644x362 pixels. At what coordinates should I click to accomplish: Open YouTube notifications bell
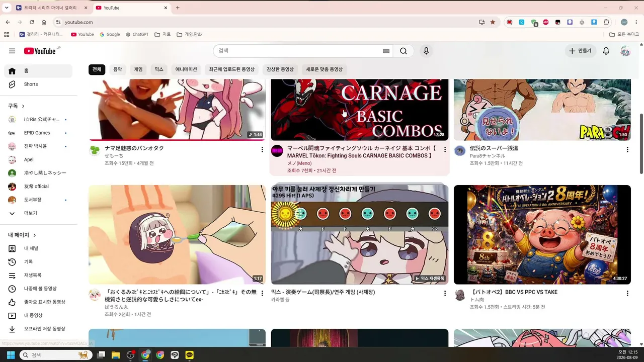click(x=606, y=51)
